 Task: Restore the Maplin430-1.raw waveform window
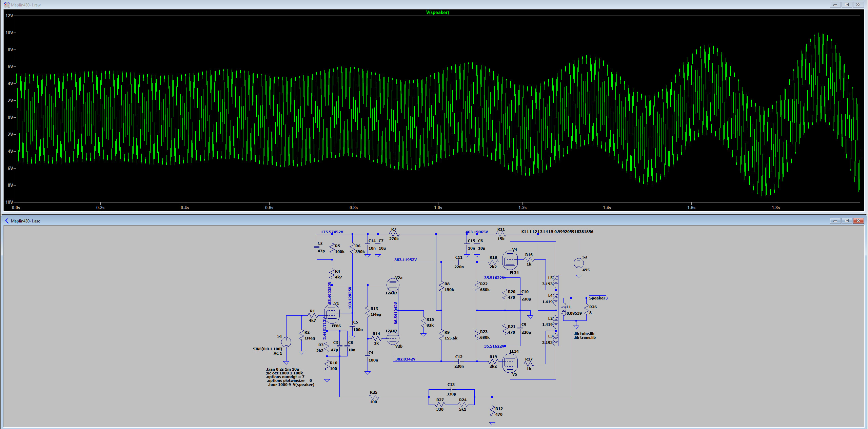[x=847, y=4]
